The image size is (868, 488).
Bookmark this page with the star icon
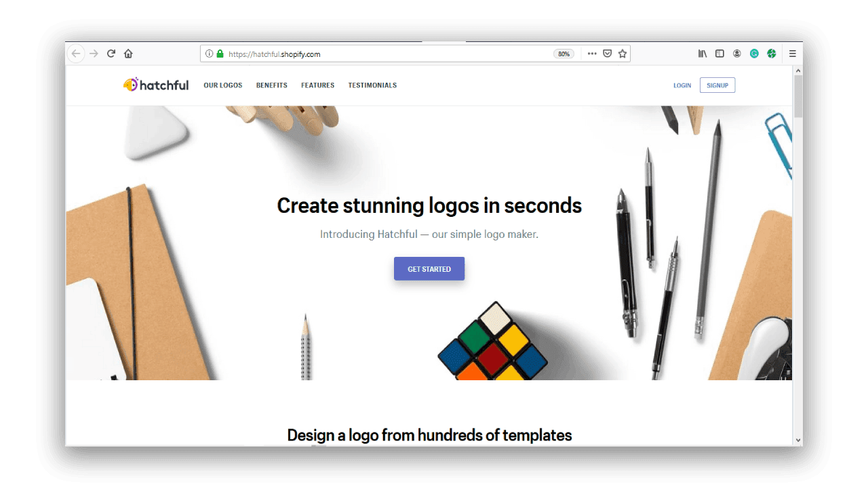pyautogui.click(x=623, y=54)
